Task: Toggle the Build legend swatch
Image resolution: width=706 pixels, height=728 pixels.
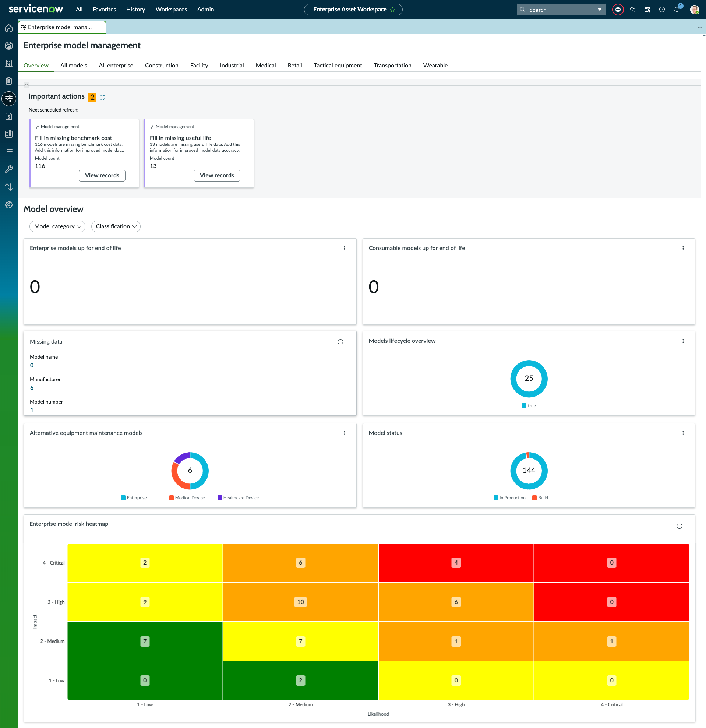Action: point(534,498)
